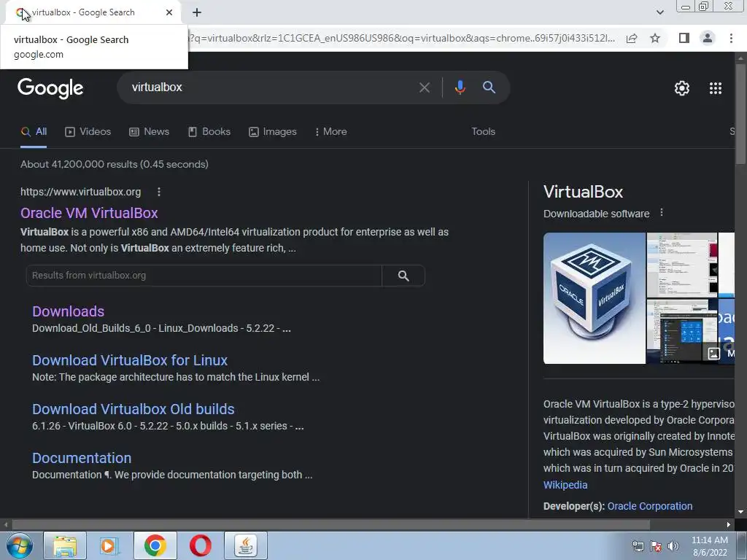Open the Chrome three-dot menu
This screenshot has width=747, height=560.
coord(731,38)
